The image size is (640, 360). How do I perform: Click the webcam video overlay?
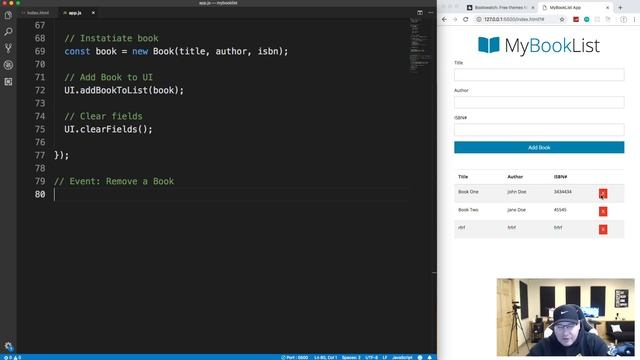(x=565, y=317)
